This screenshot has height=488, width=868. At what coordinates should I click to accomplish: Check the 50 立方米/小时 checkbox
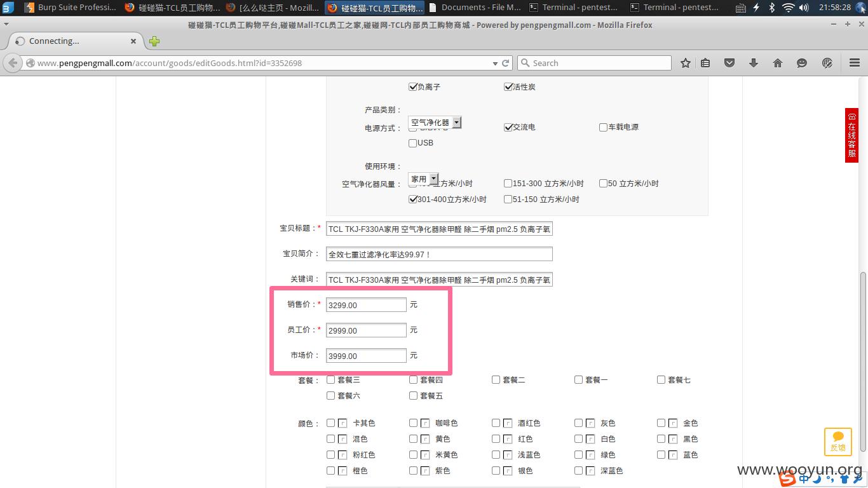(603, 183)
